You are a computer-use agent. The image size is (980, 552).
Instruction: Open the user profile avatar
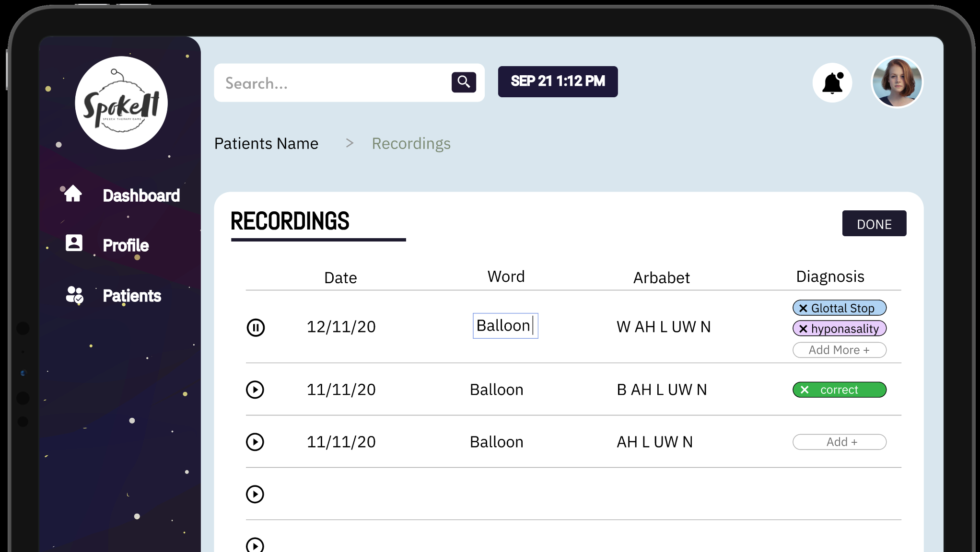coord(897,82)
